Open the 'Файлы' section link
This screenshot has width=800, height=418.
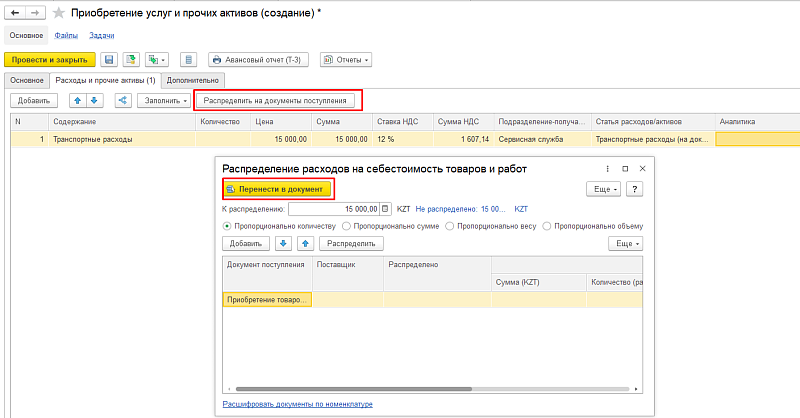pos(66,35)
